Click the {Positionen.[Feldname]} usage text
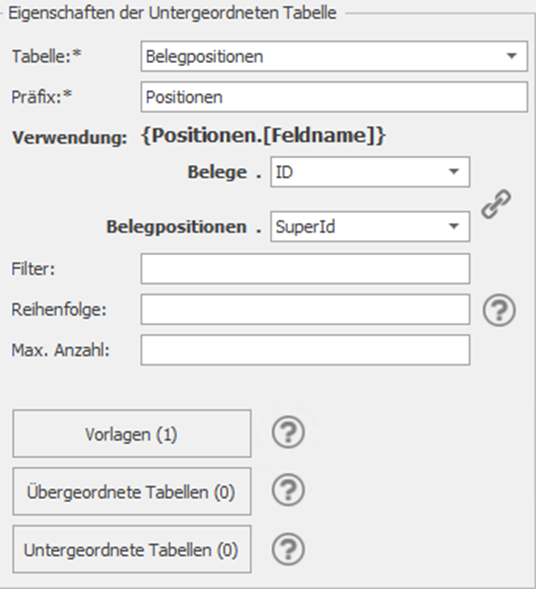536x589 pixels. (x=263, y=136)
